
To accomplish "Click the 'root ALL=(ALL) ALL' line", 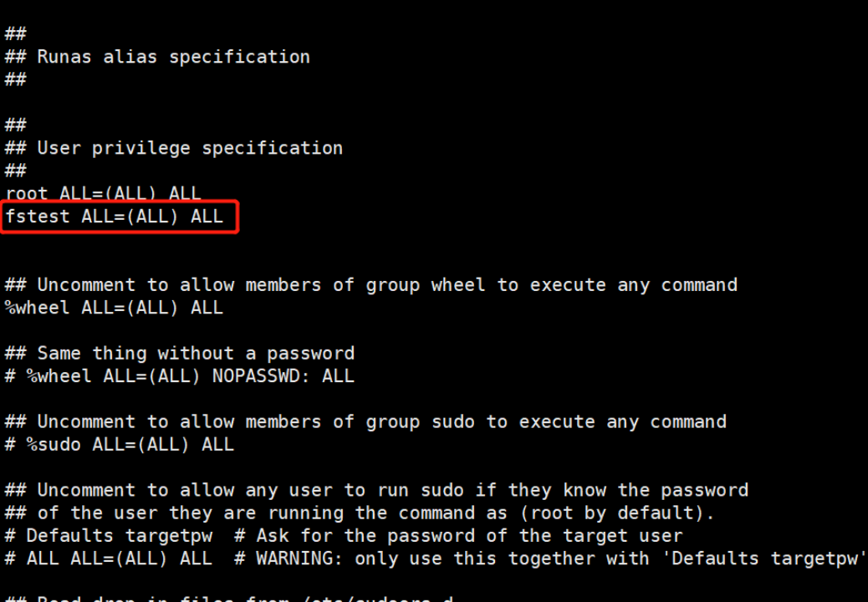I will pyautogui.click(x=103, y=194).
